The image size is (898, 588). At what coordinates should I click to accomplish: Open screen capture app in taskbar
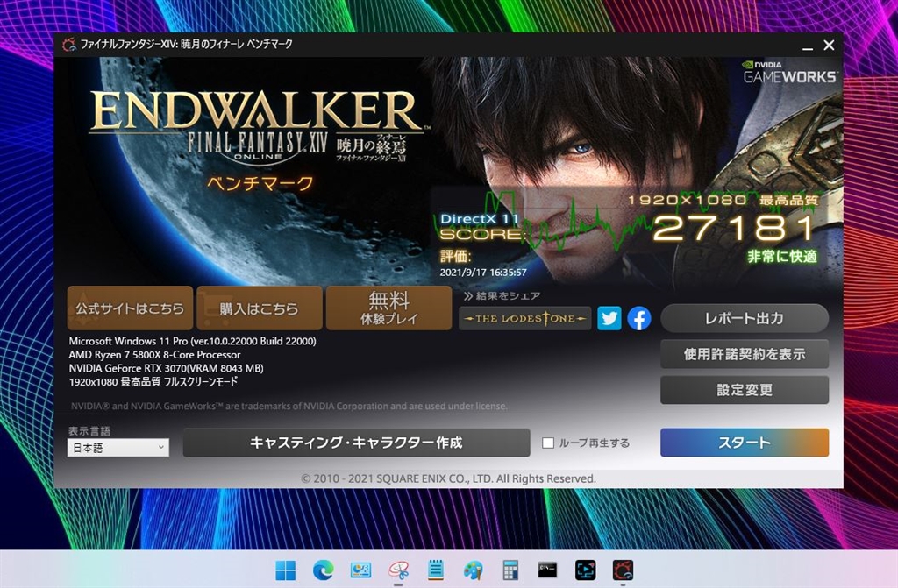click(585, 570)
